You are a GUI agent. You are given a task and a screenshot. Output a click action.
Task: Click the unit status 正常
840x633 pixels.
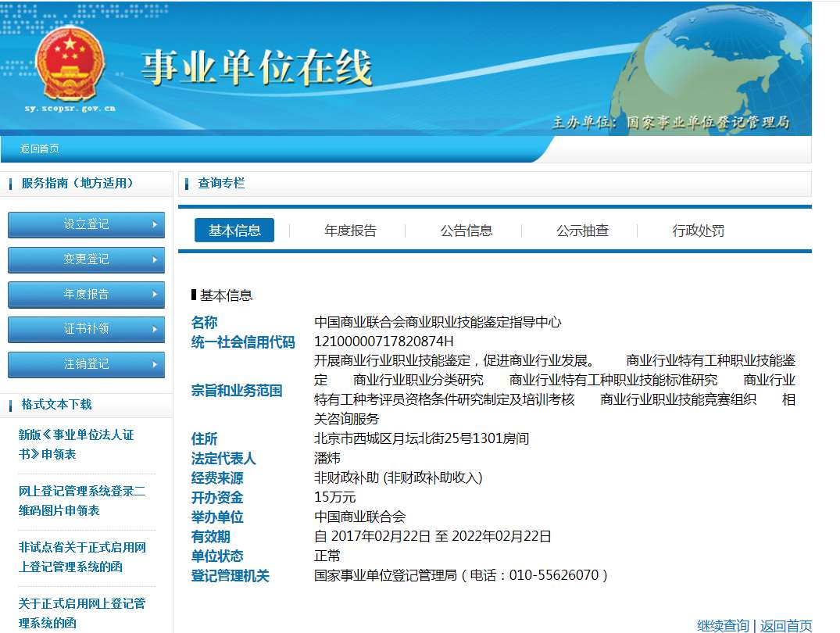coord(327,556)
